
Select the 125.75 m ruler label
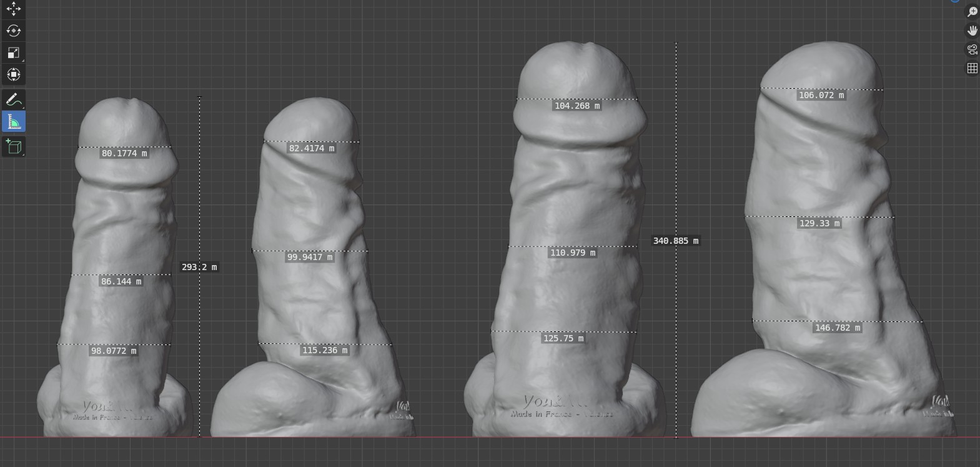coord(563,338)
